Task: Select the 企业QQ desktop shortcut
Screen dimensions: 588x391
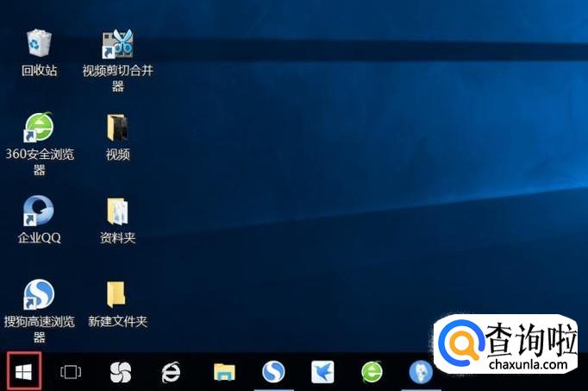Action: coord(39,220)
